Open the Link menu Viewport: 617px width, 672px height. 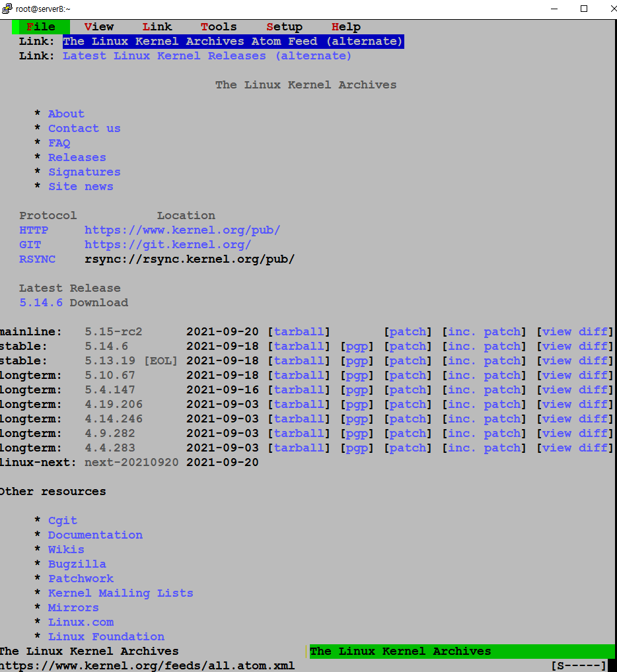coord(157,26)
